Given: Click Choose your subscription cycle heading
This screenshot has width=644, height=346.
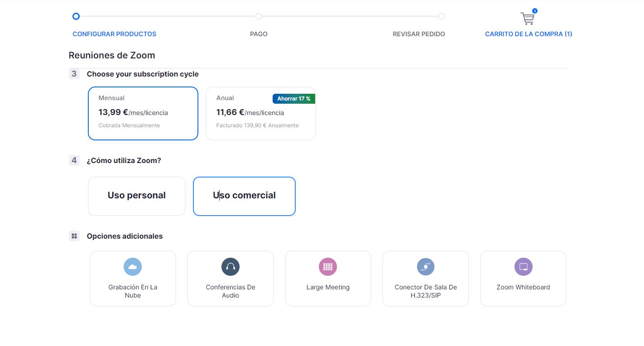Looking at the screenshot, I should pyautogui.click(x=143, y=74).
